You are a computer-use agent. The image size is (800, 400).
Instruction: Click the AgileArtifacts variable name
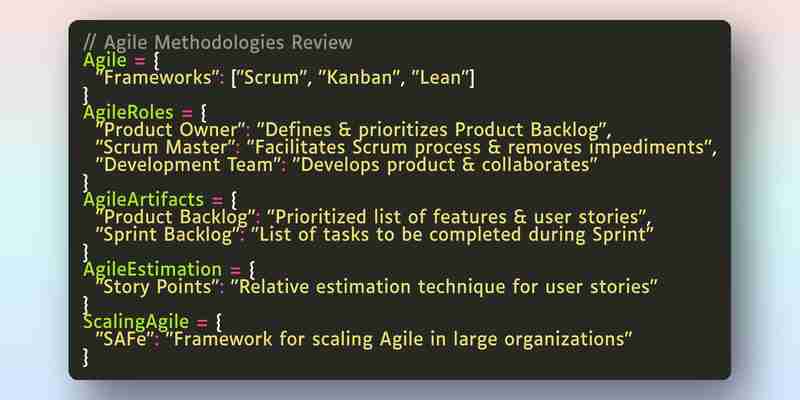click(x=143, y=200)
